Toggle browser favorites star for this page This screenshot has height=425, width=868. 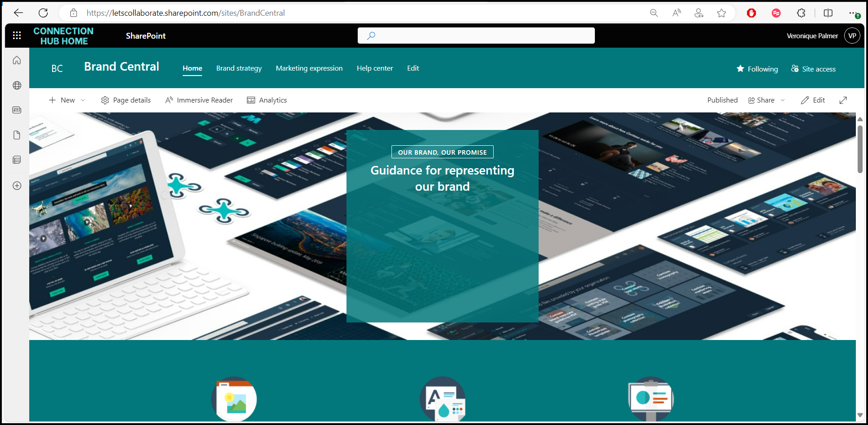tap(722, 13)
